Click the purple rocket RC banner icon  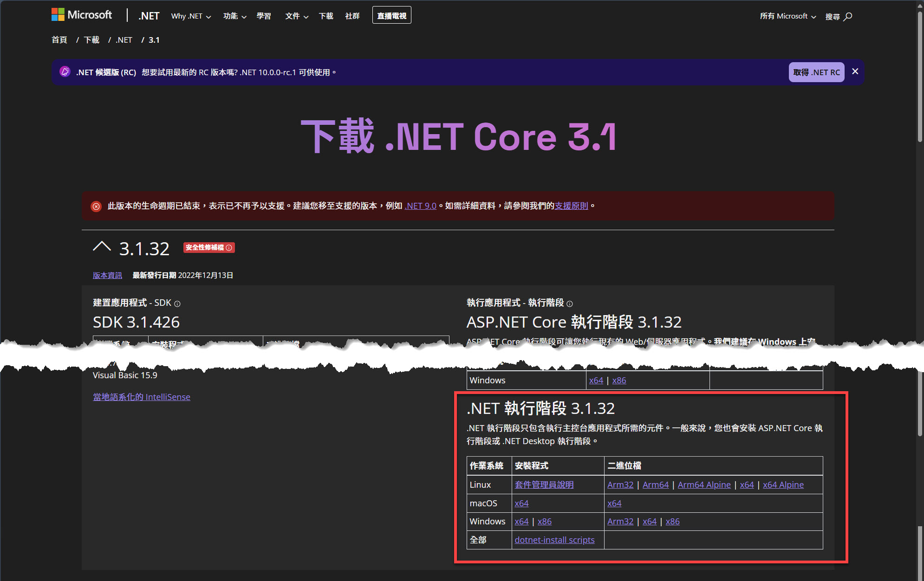pos(65,71)
